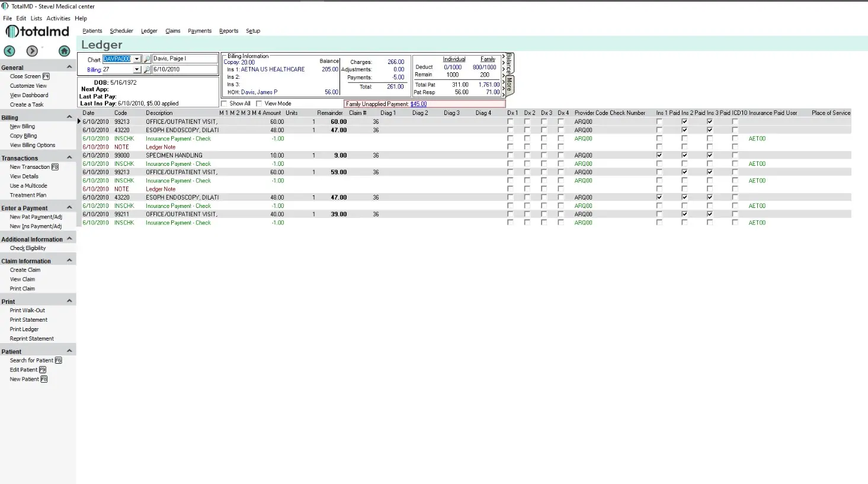This screenshot has width=868, height=484.
Task: Open the magnifier search next to Chart field
Action: click(146, 58)
